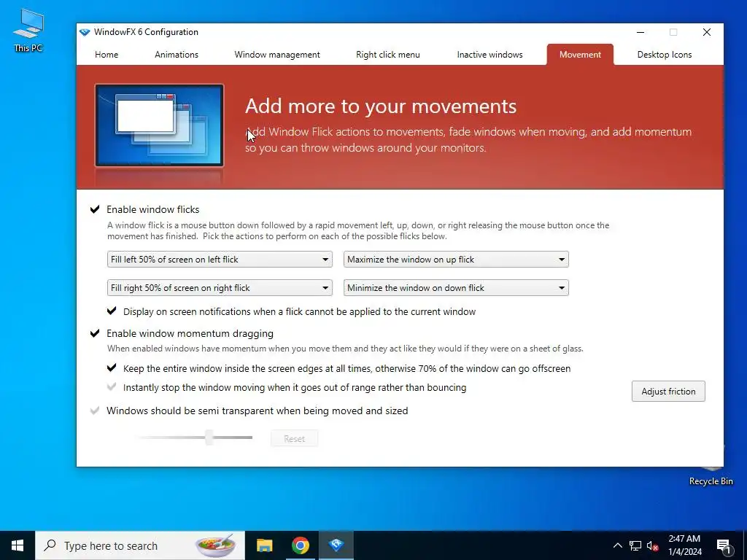Click the 'A window flick is a mouse button down' description
This screenshot has width=747, height=560.
click(357, 230)
